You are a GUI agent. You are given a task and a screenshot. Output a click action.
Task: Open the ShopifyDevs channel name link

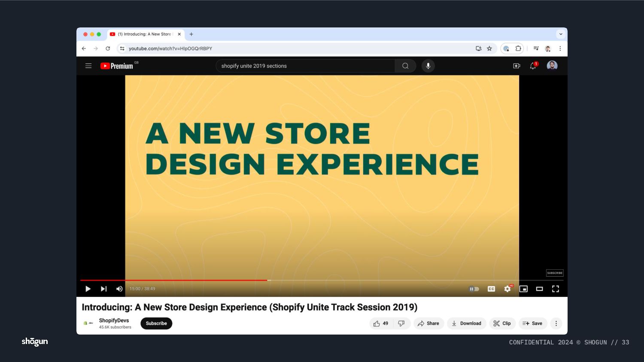(x=114, y=320)
